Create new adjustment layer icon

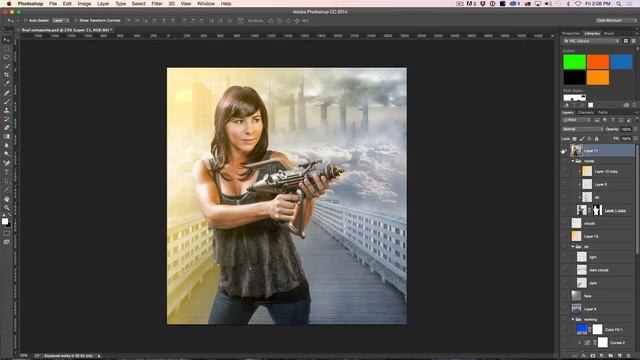pos(602,356)
